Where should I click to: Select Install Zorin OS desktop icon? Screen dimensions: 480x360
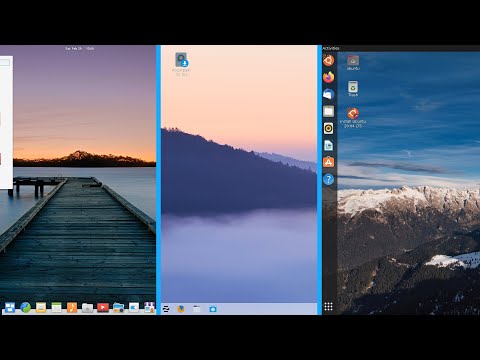point(182,64)
